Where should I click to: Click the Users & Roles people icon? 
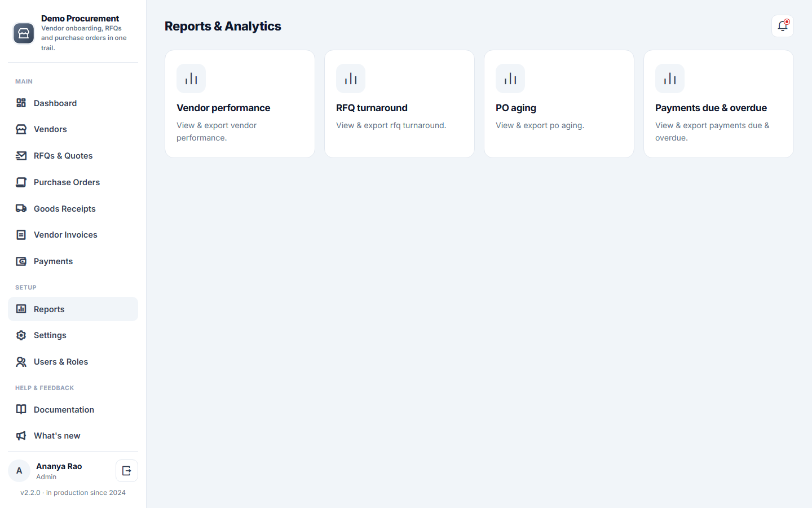coord(21,362)
